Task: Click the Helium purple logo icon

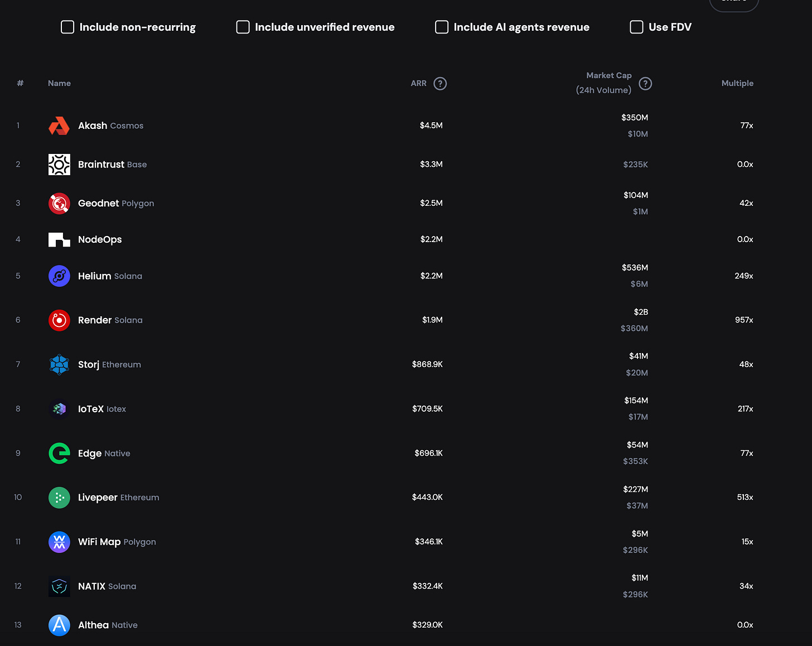Action: point(59,276)
